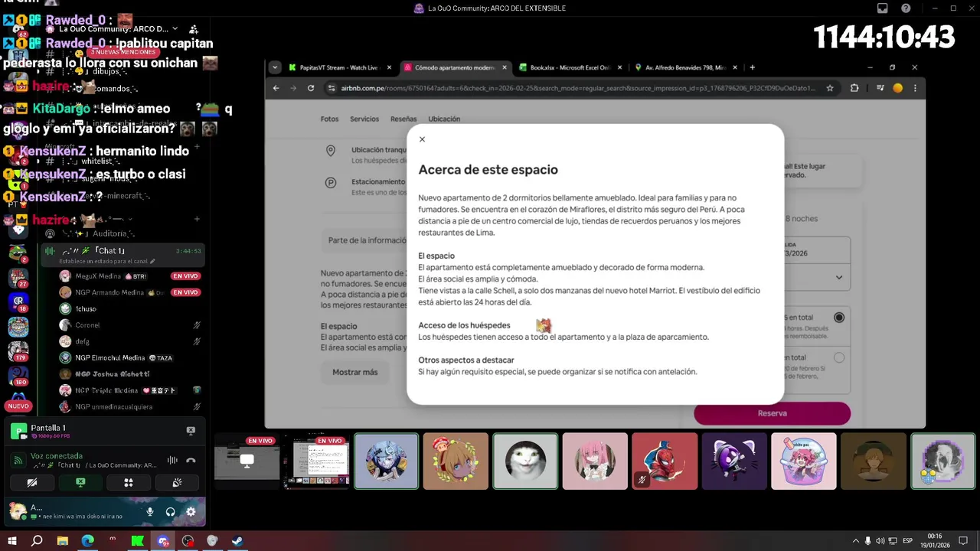The height and width of the screenshot is (551, 980).
Task: Open the white cat participant tile
Action: 525,461
